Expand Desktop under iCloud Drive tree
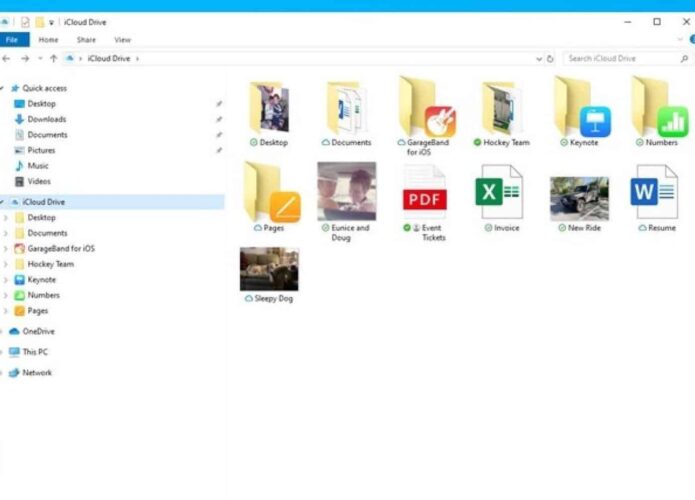Viewport: 695px width, 500px height. 6,218
